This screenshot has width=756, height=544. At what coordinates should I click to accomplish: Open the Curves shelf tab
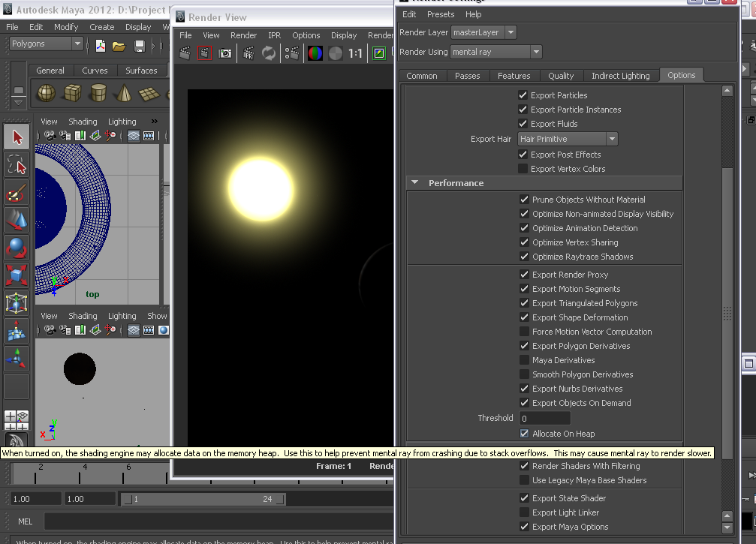(x=95, y=71)
